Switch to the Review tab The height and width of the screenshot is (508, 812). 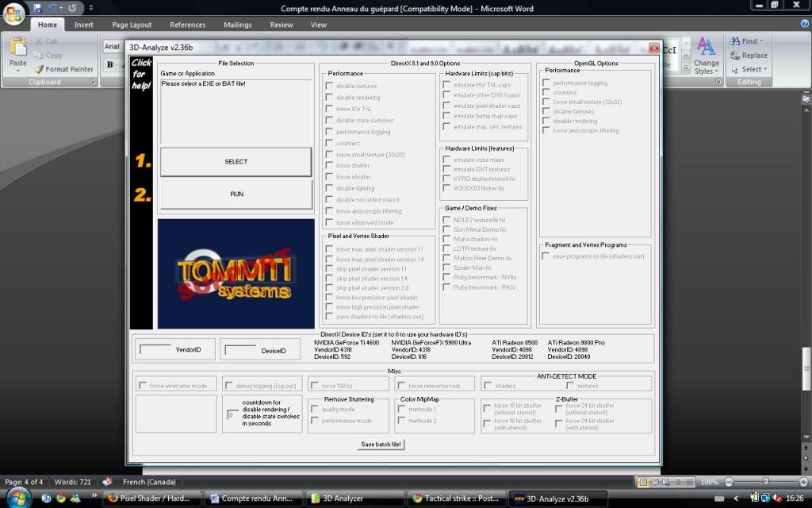click(282, 25)
